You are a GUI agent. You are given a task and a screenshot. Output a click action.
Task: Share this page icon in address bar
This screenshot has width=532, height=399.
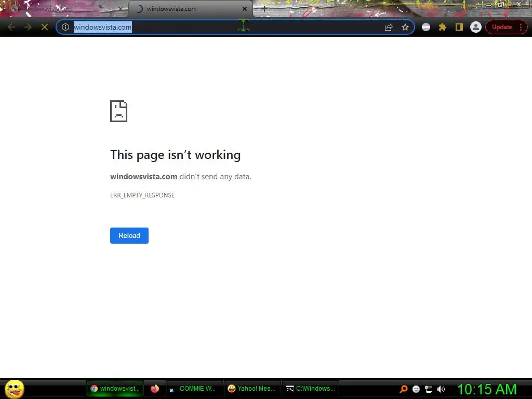(389, 27)
